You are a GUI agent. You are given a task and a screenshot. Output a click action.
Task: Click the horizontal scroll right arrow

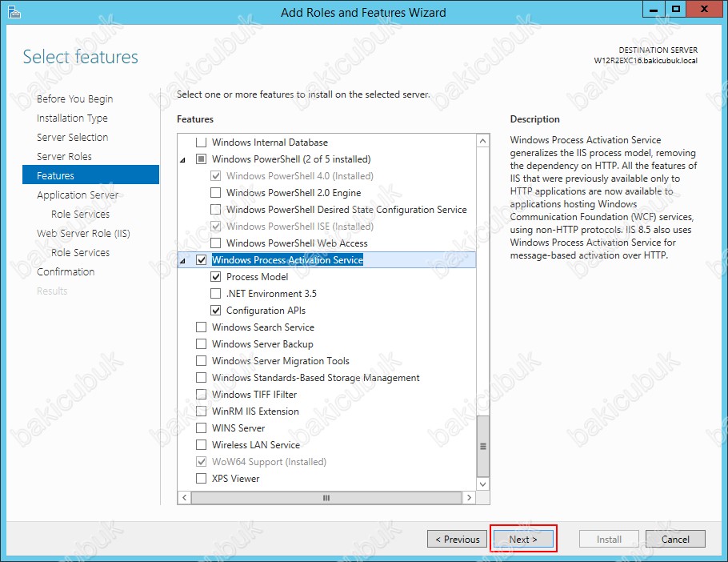point(469,498)
